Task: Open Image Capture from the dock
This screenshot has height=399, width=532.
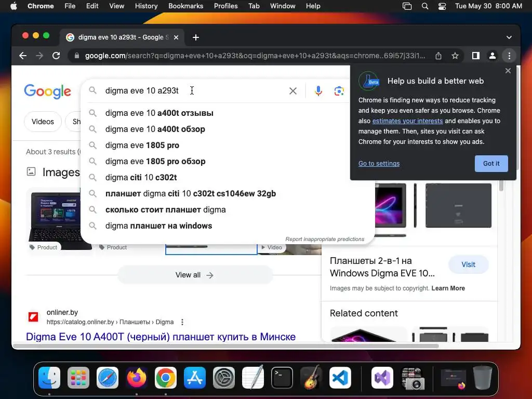Action: pyautogui.click(x=411, y=378)
